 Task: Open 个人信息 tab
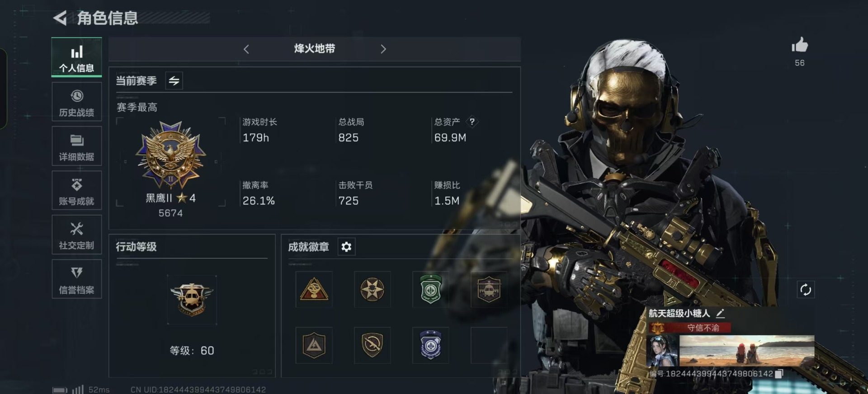[77, 57]
